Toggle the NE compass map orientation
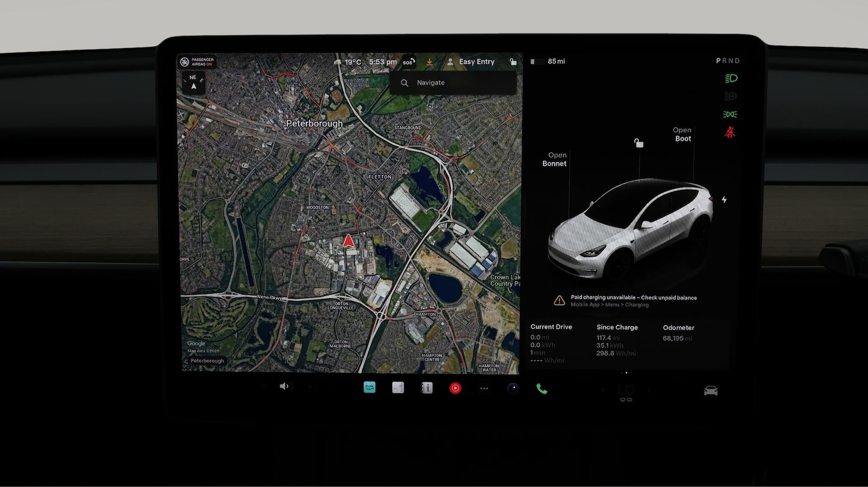 pos(193,82)
